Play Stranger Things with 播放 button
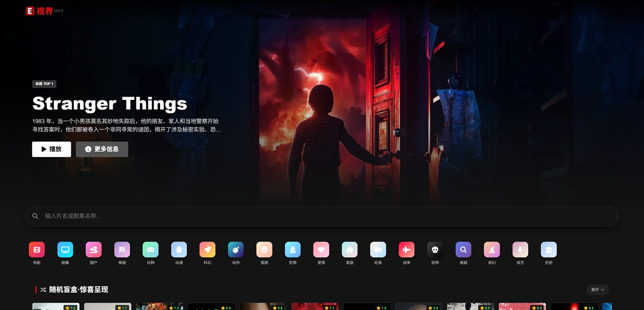Screen dimensions: 644x310 [x=52, y=149]
